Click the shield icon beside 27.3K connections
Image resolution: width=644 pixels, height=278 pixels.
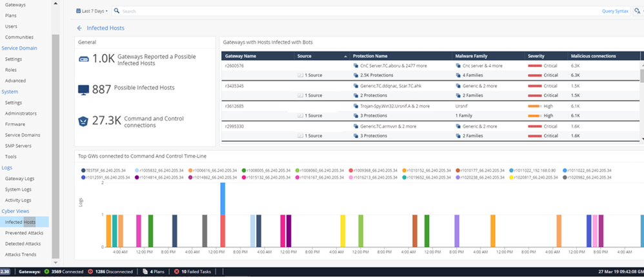click(x=84, y=121)
